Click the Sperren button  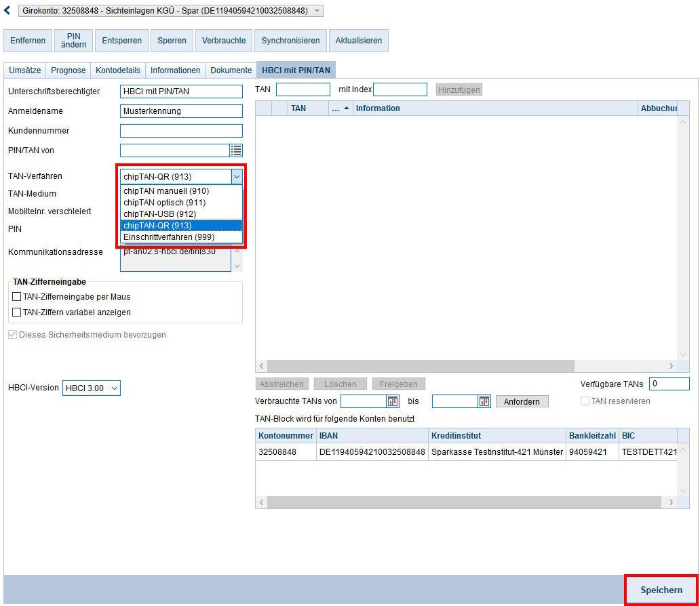click(172, 41)
